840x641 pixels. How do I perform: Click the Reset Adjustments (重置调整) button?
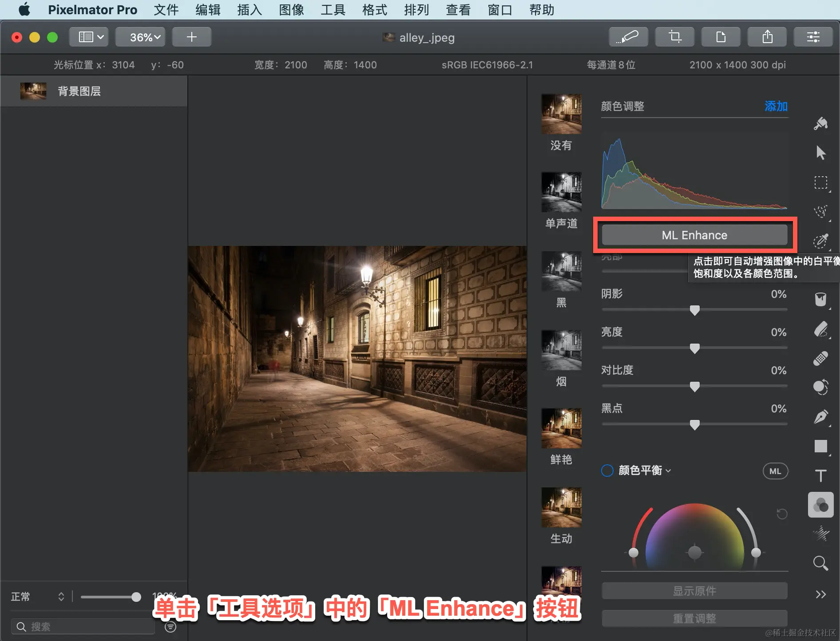[x=694, y=618]
